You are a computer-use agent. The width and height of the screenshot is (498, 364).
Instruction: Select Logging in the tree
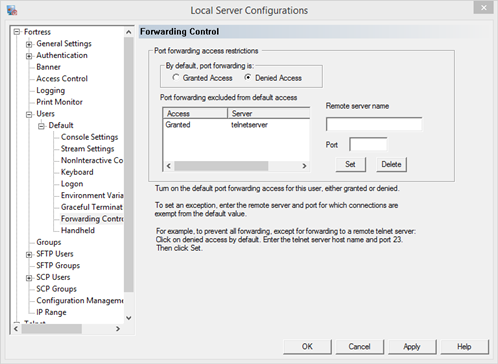point(51,90)
